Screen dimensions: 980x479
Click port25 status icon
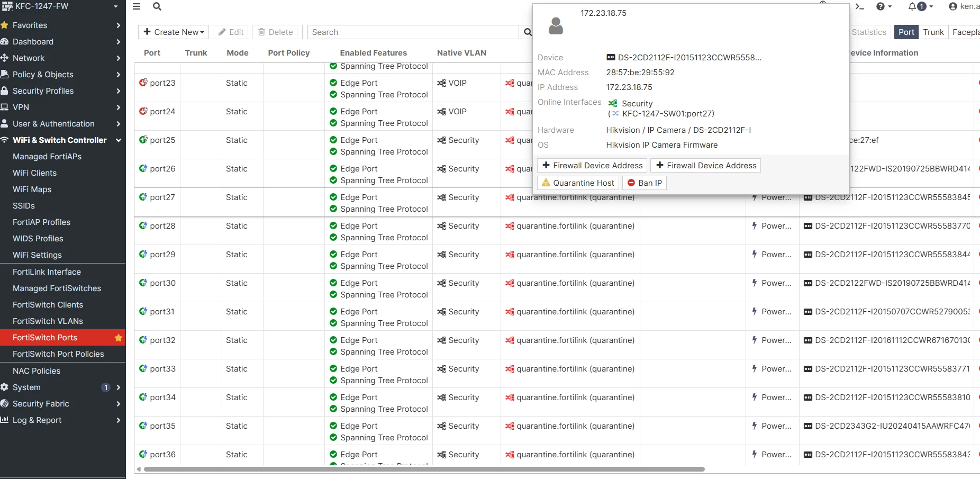point(143,140)
